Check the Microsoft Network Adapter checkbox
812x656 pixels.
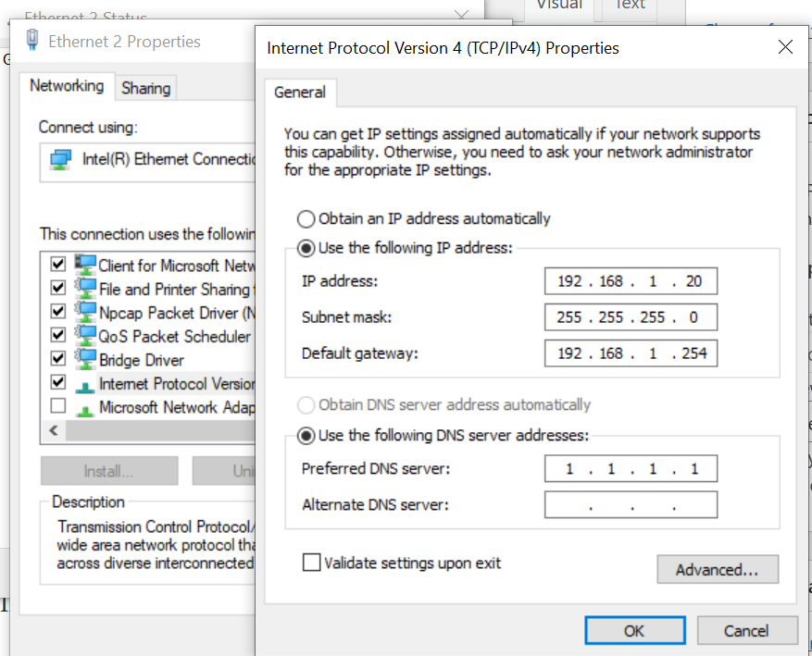click(x=58, y=406)
